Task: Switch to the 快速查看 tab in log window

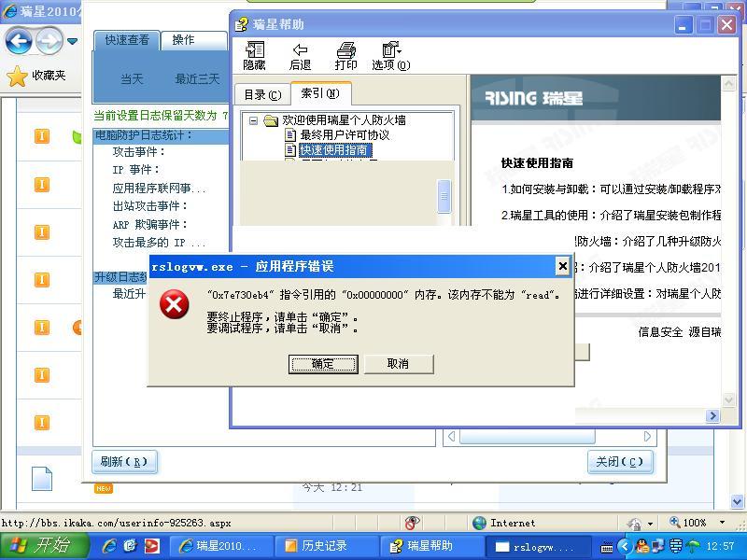Action: 127,40
